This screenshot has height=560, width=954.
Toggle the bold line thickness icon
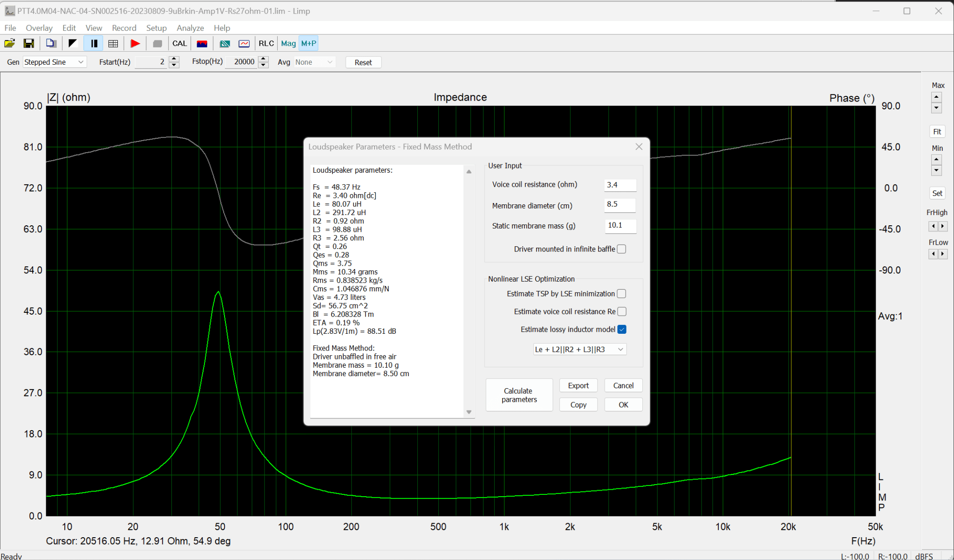coord(94,43)
